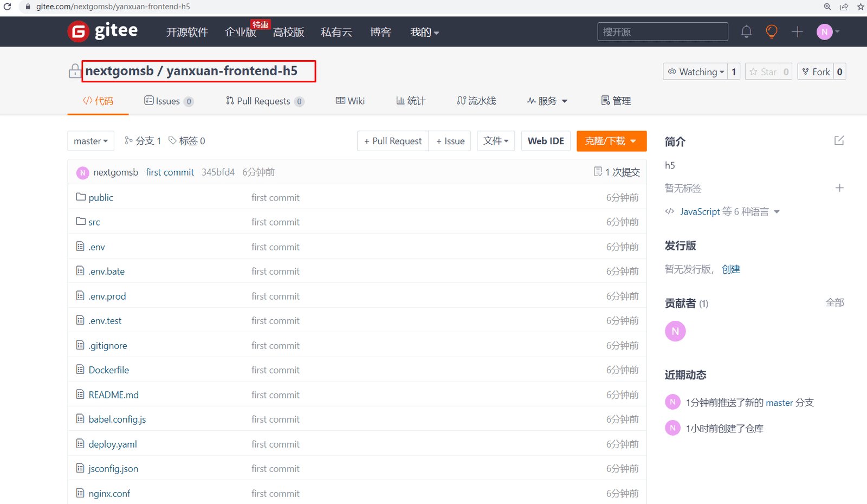This screenshot has width=867, height=504.
Task: Click the + Issue button
Action: point(450,141)
